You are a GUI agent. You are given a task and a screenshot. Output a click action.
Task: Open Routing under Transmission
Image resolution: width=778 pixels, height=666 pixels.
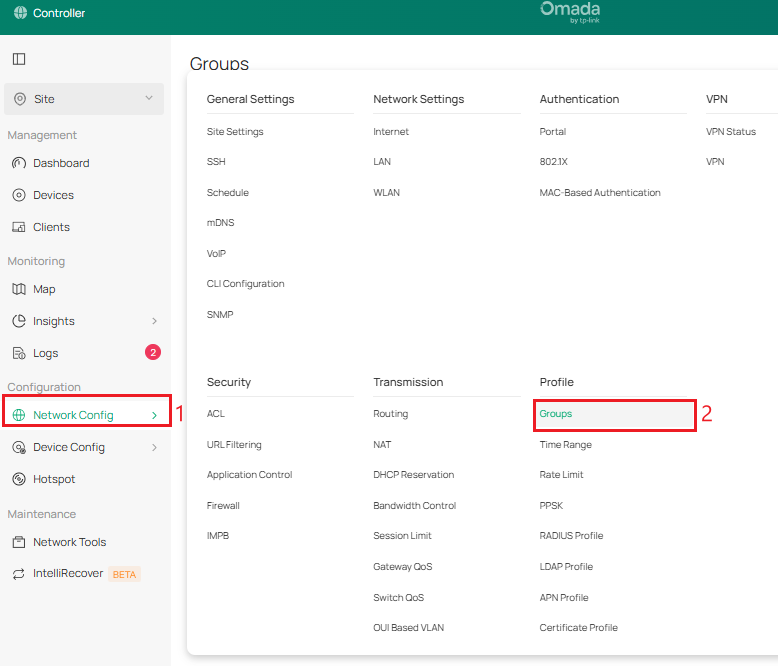[390, 413]
